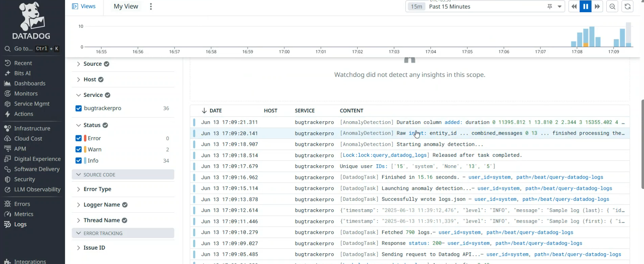Click the CONTENT column header
The height and width of the screenshot is (264, 644).
click(352, 111)
